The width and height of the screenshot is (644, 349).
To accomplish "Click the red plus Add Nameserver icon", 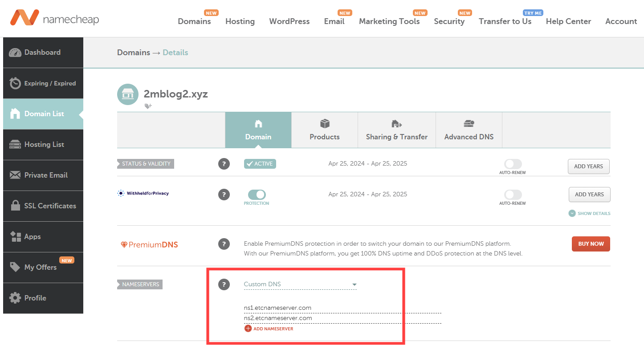I will pyautogui.click(x=248, y=329).
